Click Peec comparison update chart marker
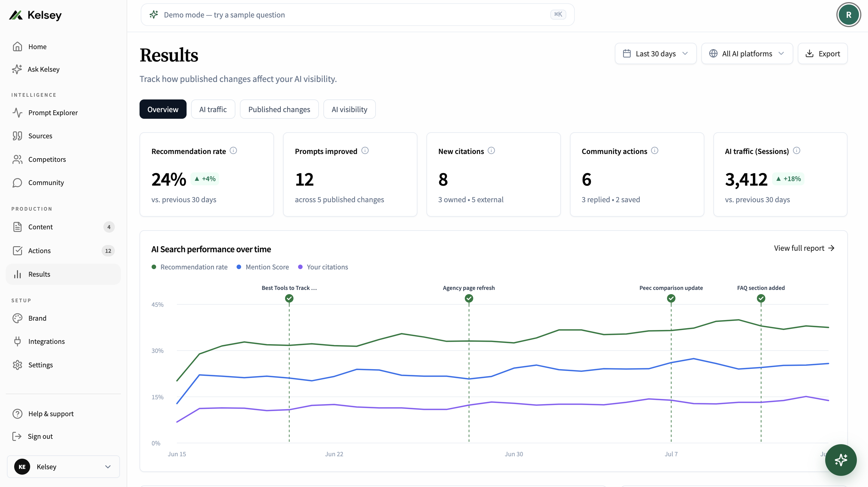868x487 pixels. [x=671, y=298]
